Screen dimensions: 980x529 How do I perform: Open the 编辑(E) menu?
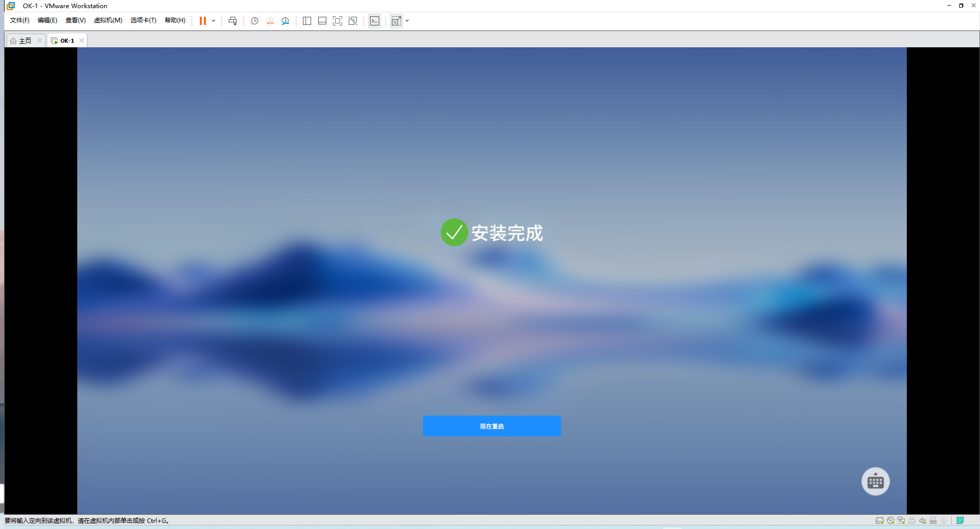pos(47,20)
